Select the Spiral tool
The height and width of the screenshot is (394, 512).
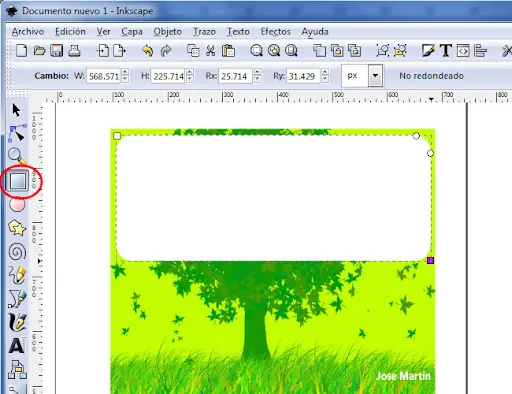(x=17, y=251)
